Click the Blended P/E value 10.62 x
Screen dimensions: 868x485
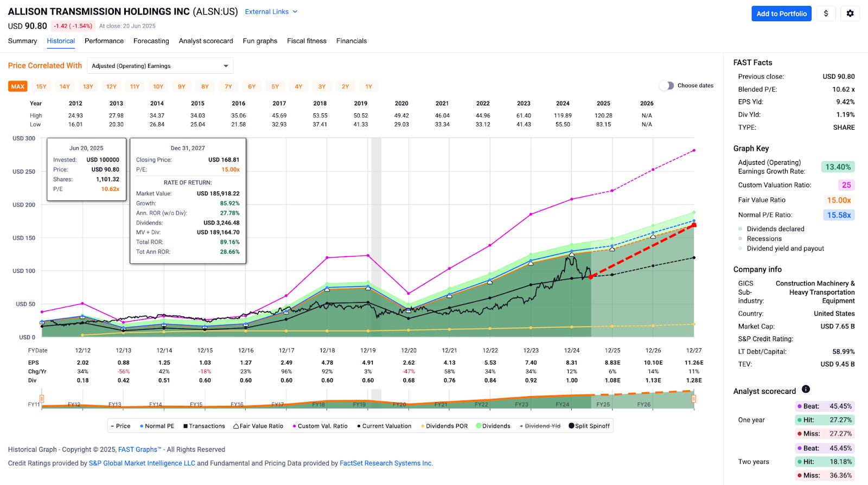(844, 89)
